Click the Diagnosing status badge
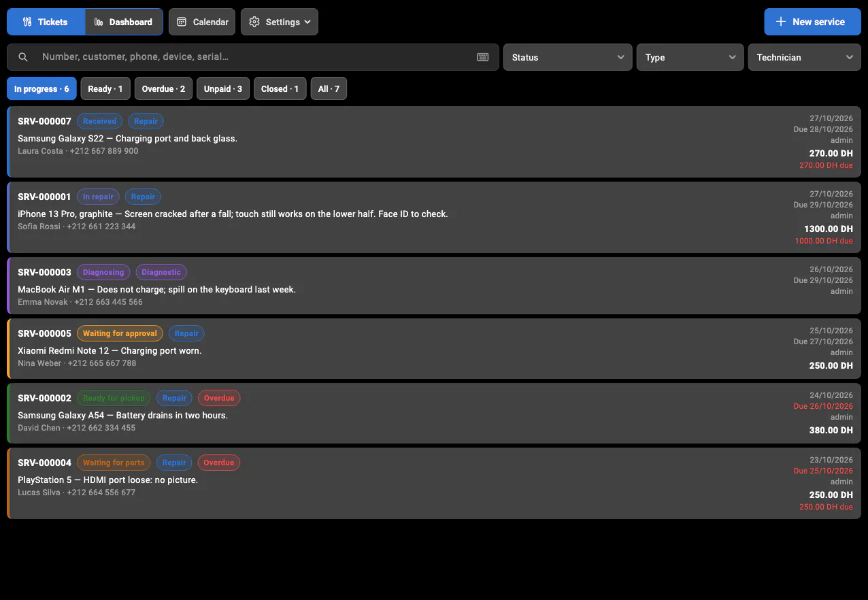The image size is (868, 600). pos(103,272)
